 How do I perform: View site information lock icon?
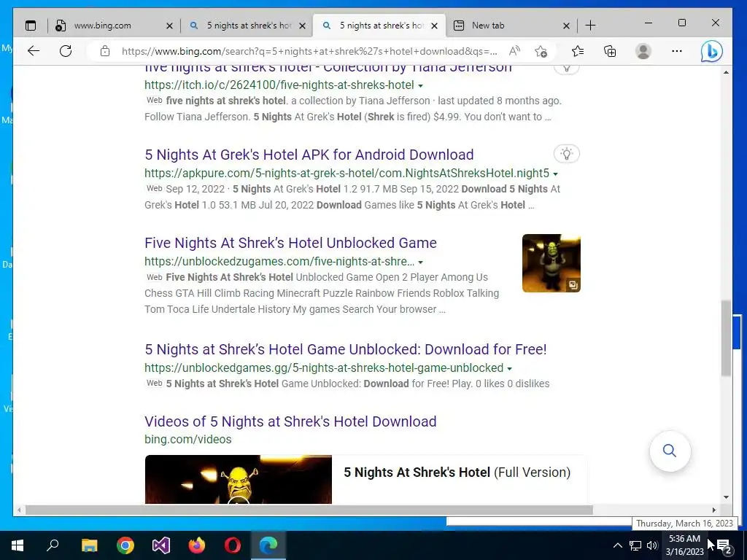(105, 51)
